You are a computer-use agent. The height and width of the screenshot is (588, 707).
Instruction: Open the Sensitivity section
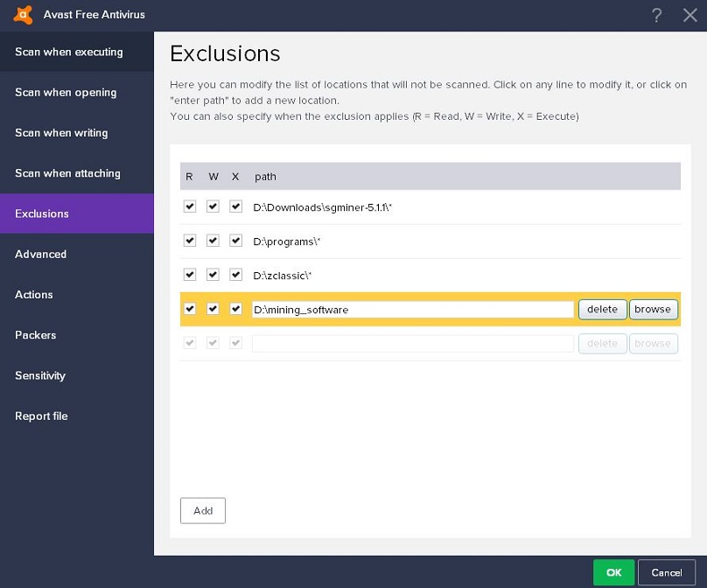coord(77,375)
